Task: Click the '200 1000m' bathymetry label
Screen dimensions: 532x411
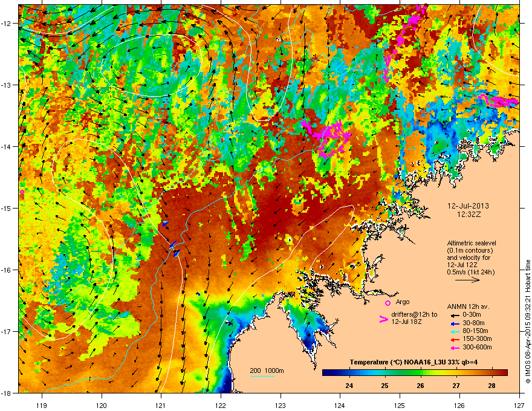Action: [267, 371]
